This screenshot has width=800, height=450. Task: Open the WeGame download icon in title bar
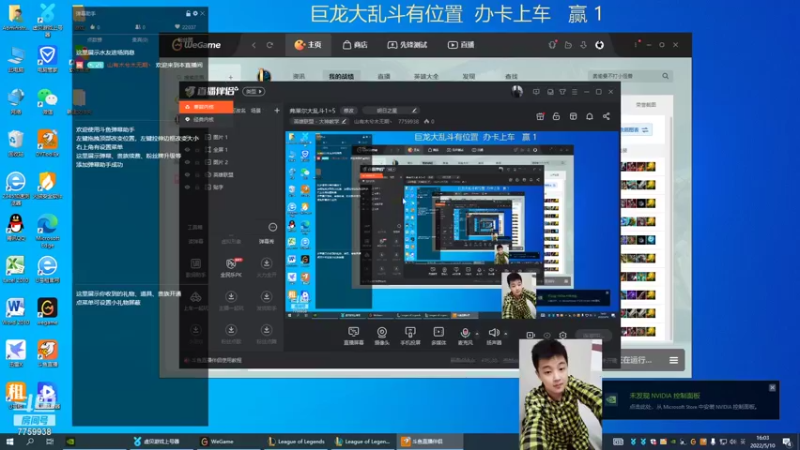(x=583, y=45)
